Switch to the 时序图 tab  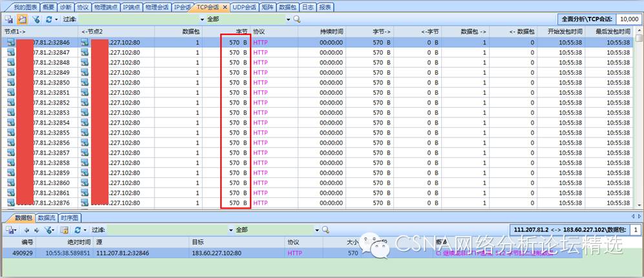coord(68,218)
